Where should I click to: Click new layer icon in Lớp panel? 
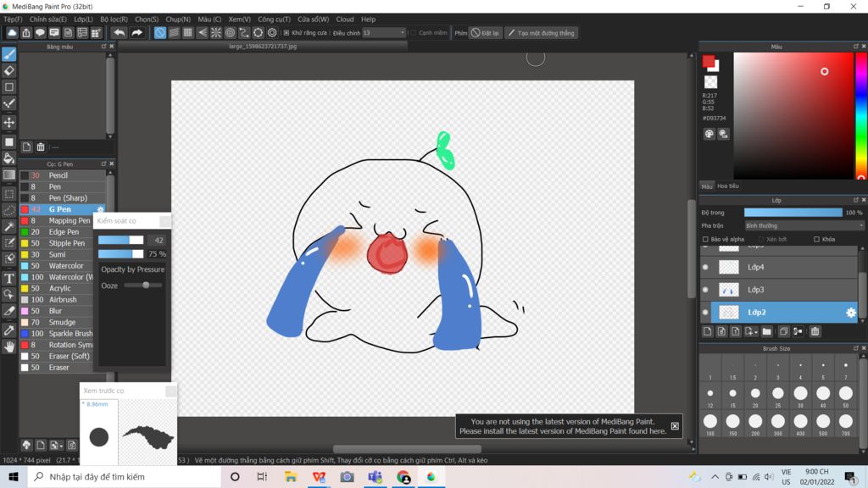coord(708,331)
